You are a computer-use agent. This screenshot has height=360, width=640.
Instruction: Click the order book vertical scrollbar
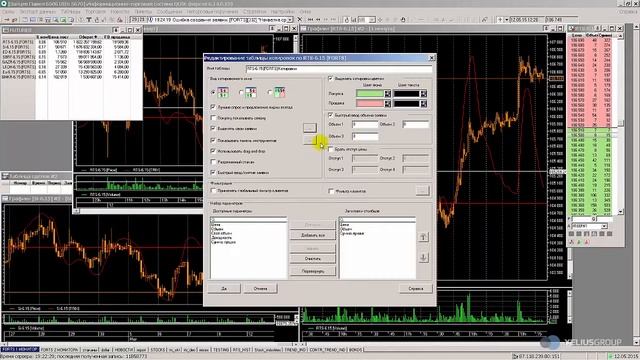pyautogui.click(x=620, y=124)
